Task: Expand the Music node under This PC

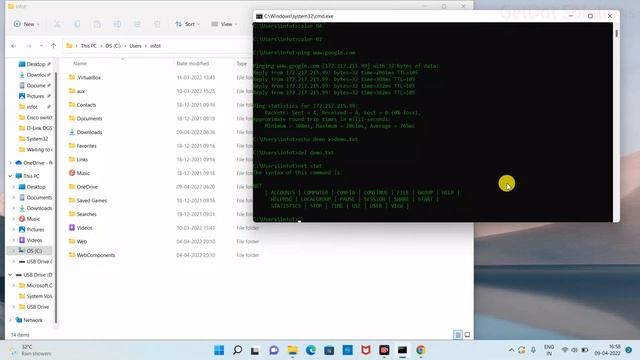Action: click(14, 219)
